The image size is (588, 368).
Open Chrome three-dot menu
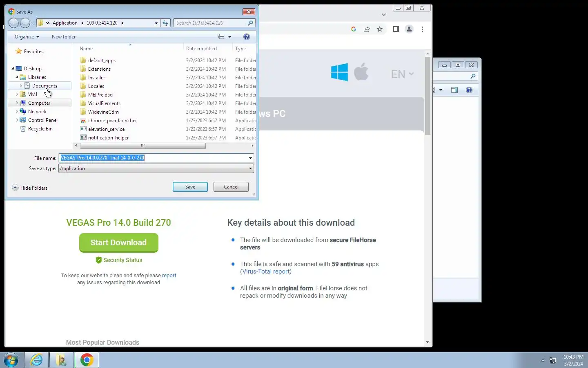[x=422, y=29]
